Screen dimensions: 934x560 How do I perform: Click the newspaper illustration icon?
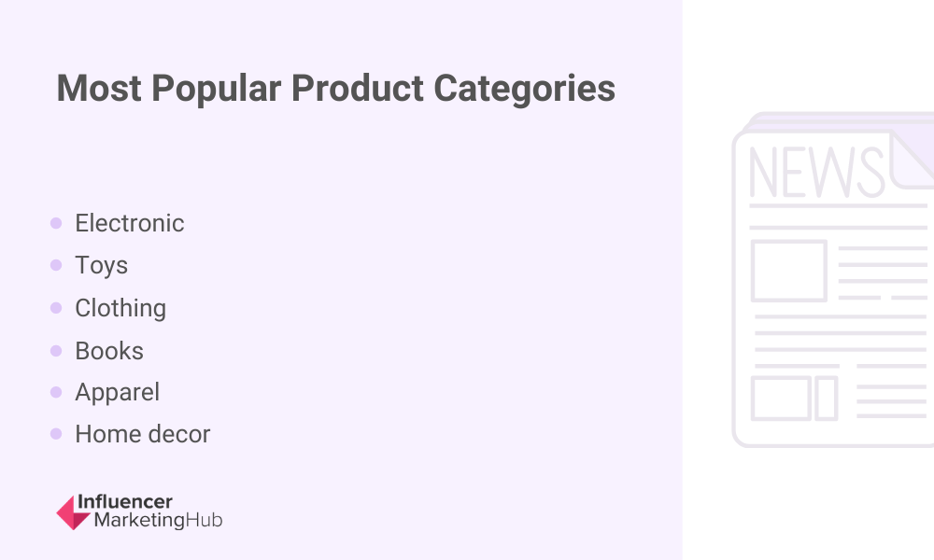tap(833, 280)
